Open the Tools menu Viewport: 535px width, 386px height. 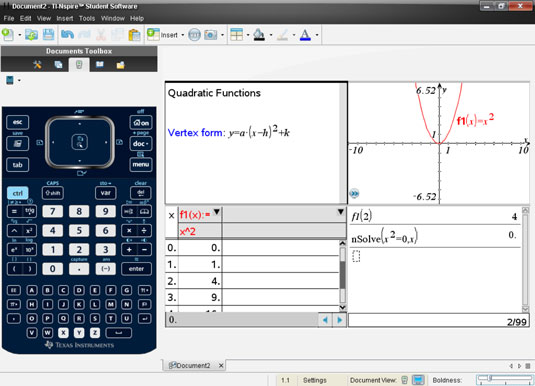pos(87,18)
